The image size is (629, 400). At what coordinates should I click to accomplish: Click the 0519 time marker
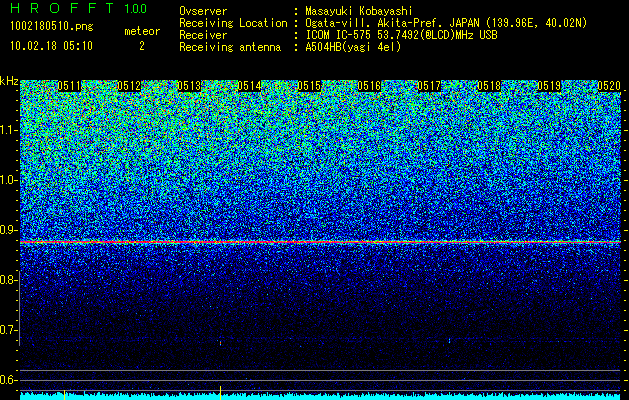pyautogui.click(x=549, y=86)
